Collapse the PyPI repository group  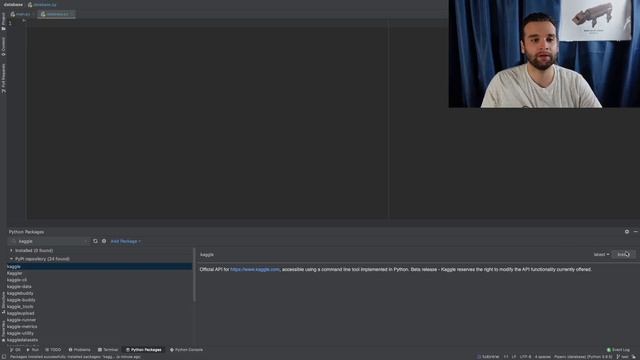point(11,259)
